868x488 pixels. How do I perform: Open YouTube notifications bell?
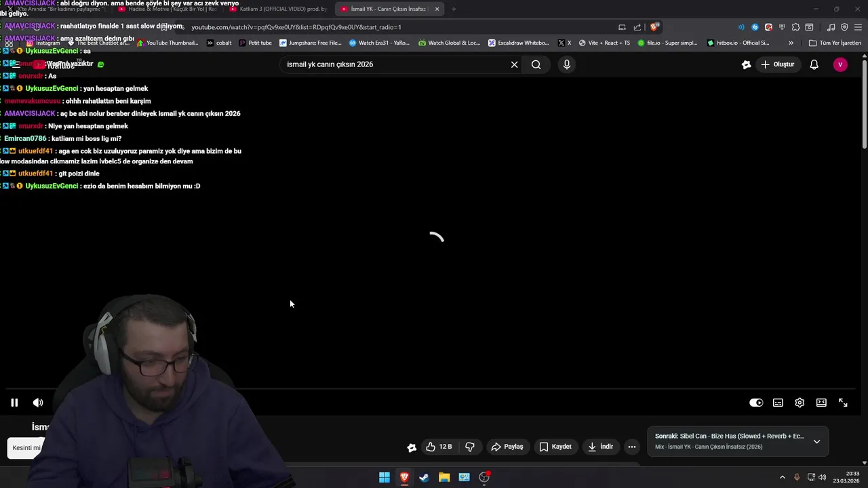tap(814, 64)
